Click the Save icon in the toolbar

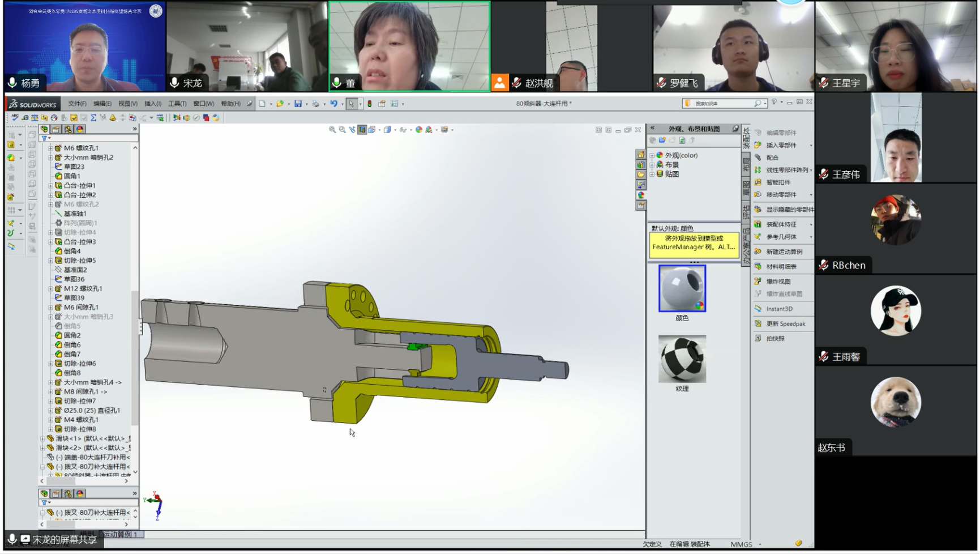click(298, 104)
